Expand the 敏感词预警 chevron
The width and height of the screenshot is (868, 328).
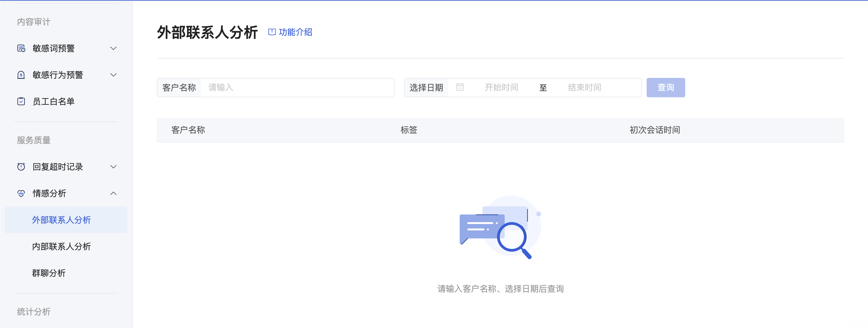point(114,48)
